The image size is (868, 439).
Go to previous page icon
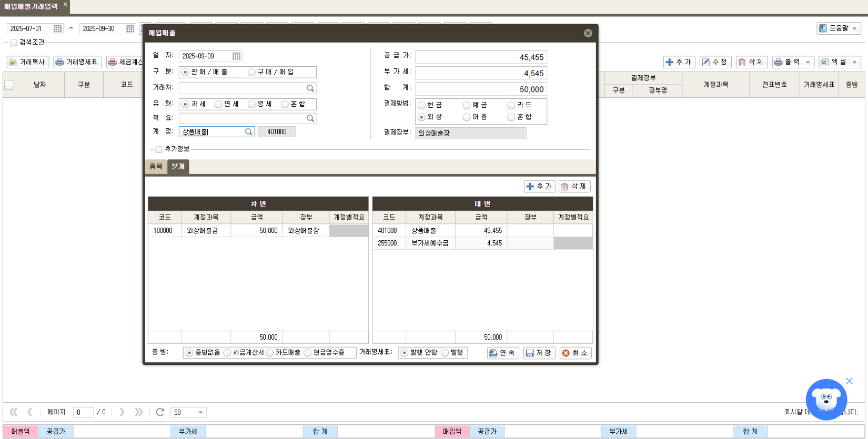click(30, 412)
